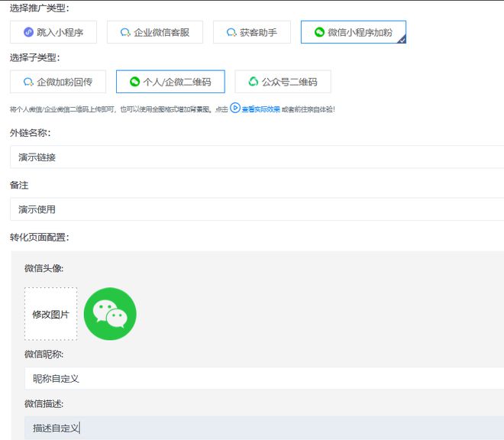
Task: Click the 微信昵称 input field
Action: click(260, 378)
